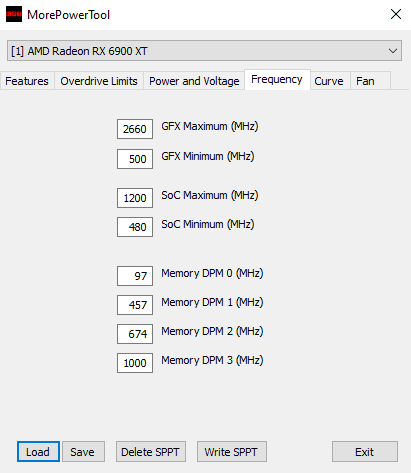Screen dimensions: 411x473
Task: Click the Delete SPPT button
Action: point(151,452)
